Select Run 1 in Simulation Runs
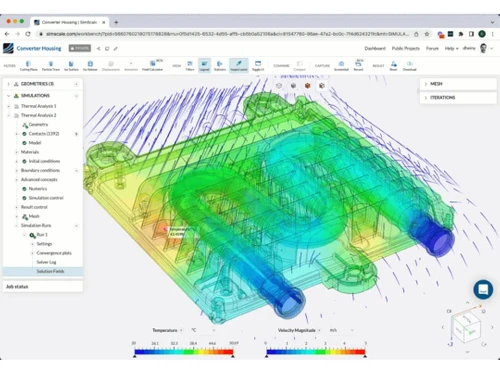 (x=42, y=235)
